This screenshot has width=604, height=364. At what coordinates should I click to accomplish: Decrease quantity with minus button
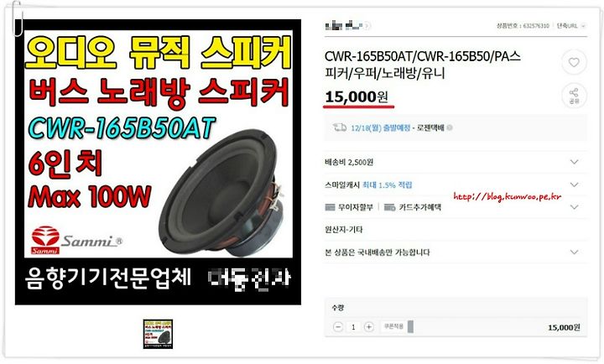(338, 327)
